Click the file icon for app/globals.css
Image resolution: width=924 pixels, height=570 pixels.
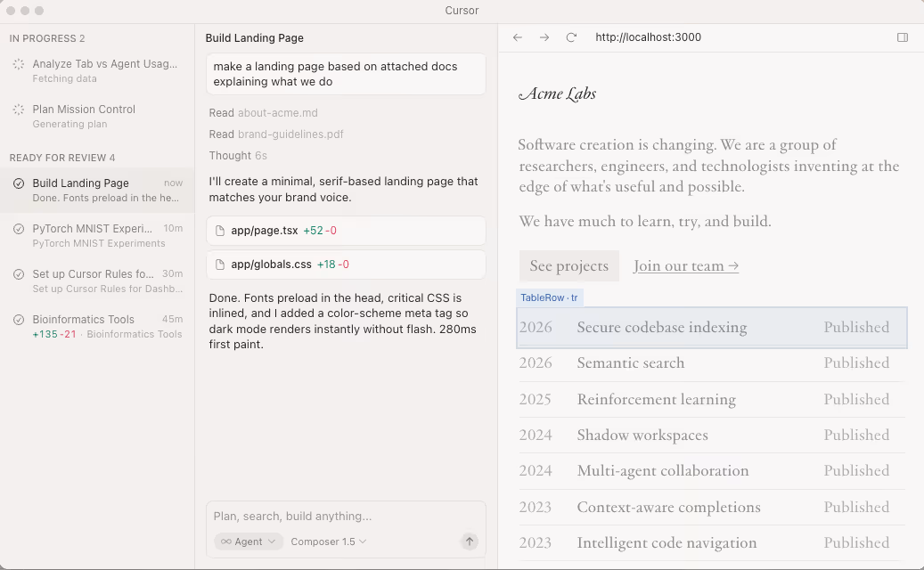pos(220,265)
